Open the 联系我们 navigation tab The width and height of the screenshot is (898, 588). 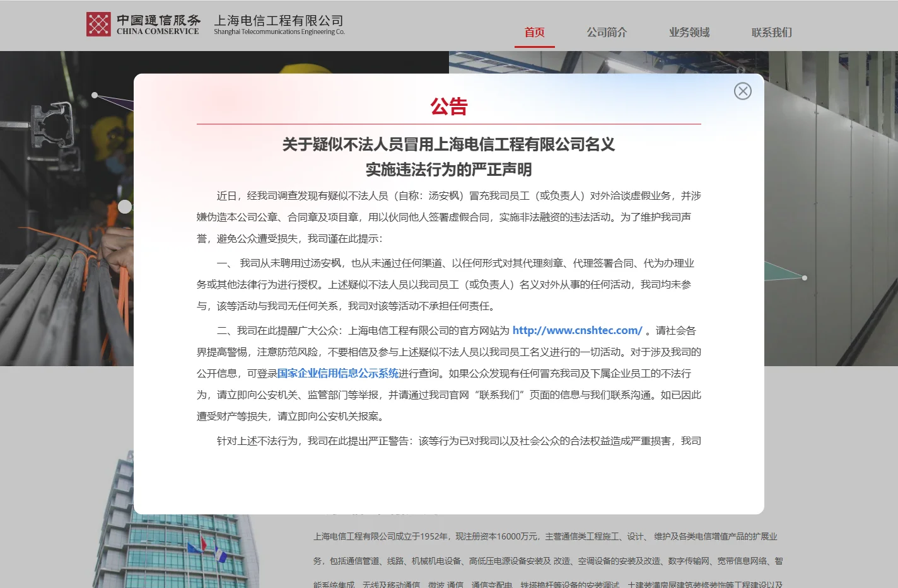(771, 32)
